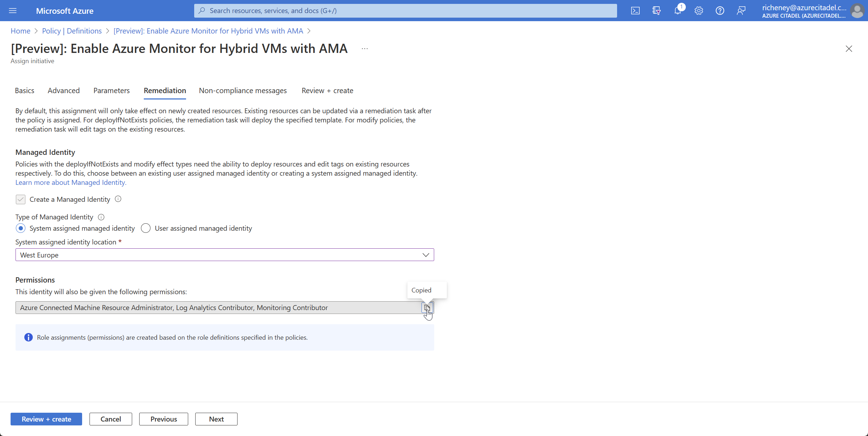Image resolution: width=868 pixels, height=436 pixels.
Task: Show the Create a Managed Identity info tooltip
Action: pos(118,199)
